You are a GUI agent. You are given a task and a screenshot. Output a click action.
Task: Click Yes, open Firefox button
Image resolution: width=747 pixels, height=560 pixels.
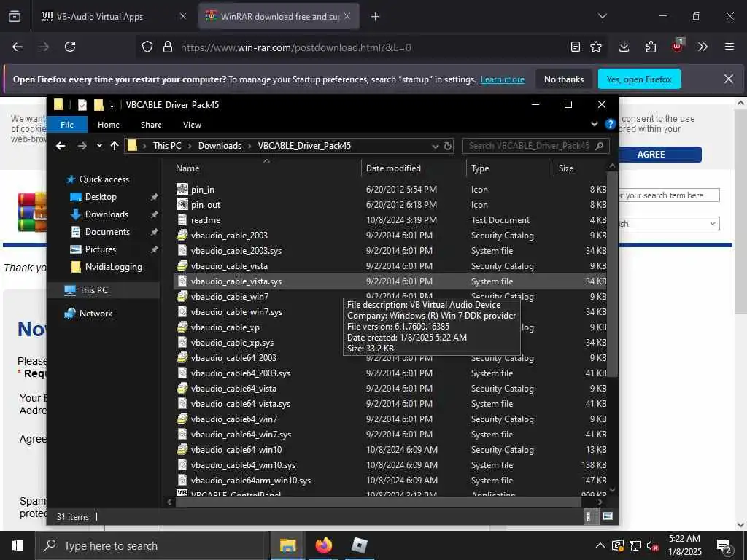coord(639,79)
